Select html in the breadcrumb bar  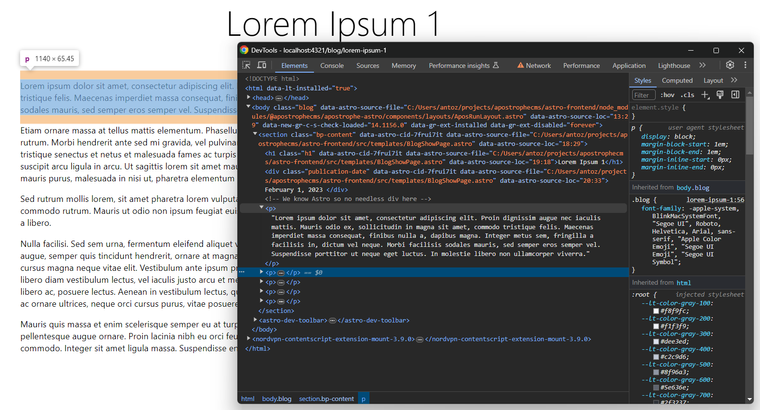pyautogui.click(x=248, y=399)
